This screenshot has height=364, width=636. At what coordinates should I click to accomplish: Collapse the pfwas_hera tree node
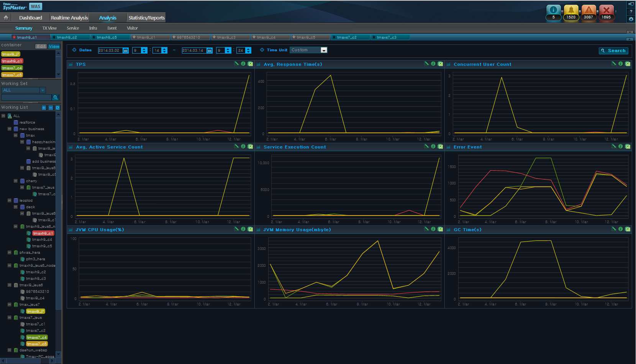tap(9, 252)
